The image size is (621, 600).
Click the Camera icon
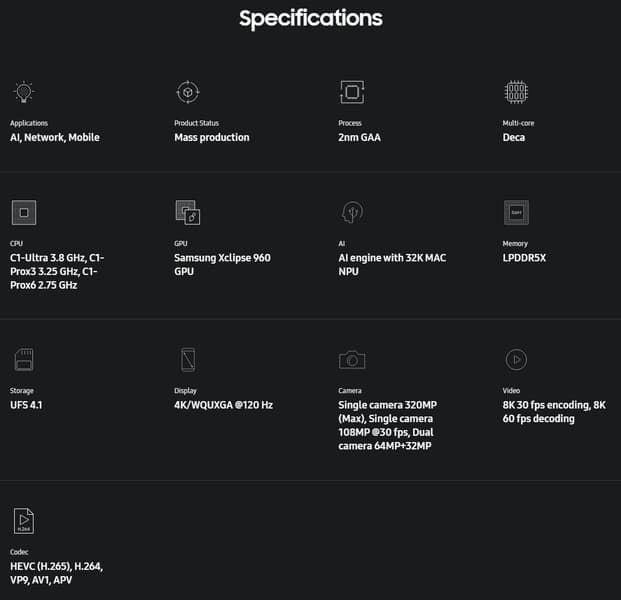click(x=351, y=360)
